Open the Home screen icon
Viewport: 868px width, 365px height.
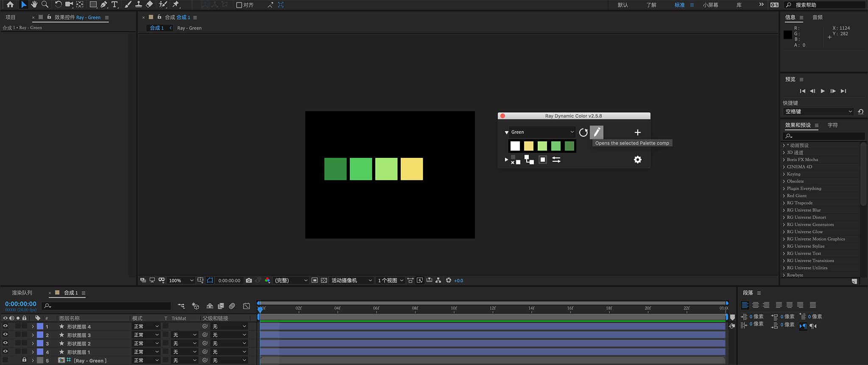point(10,5)
